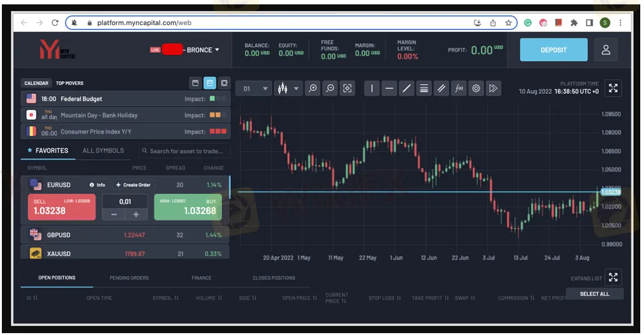Viewport: 644px width, 335px height.
Task: Open chart settings gear
Action: pos(476,88)
